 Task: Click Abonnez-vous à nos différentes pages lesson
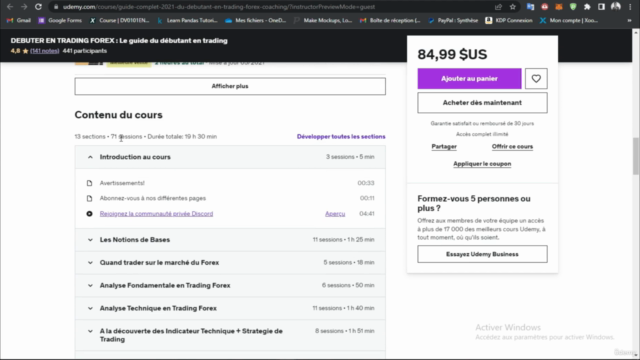point(153,198)
